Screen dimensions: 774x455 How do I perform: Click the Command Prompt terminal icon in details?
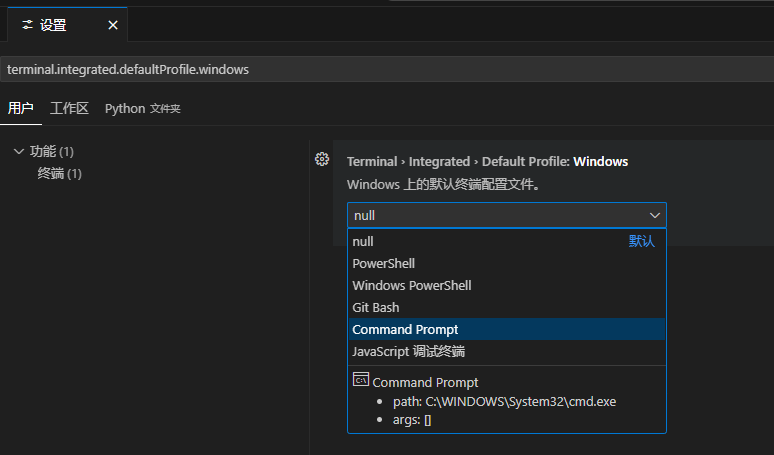361,379
